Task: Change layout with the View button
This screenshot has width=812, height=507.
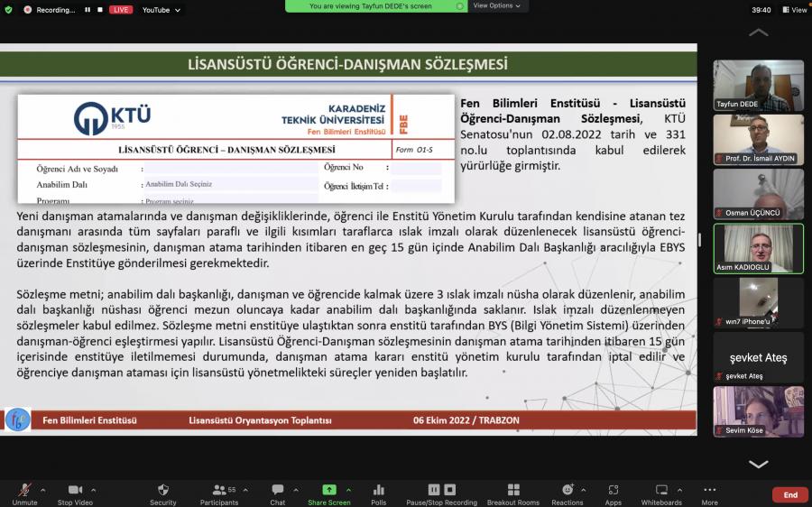Action: [x=794, y=10]
